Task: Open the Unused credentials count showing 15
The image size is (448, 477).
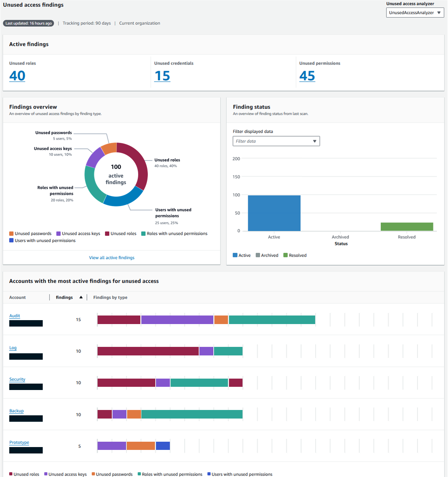Action: tap(162, 76)
